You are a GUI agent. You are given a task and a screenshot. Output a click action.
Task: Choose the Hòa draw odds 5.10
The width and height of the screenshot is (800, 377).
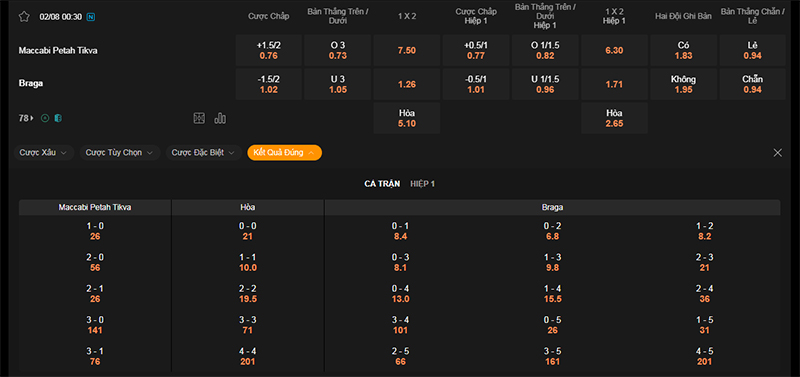click(x=407, y=118)
